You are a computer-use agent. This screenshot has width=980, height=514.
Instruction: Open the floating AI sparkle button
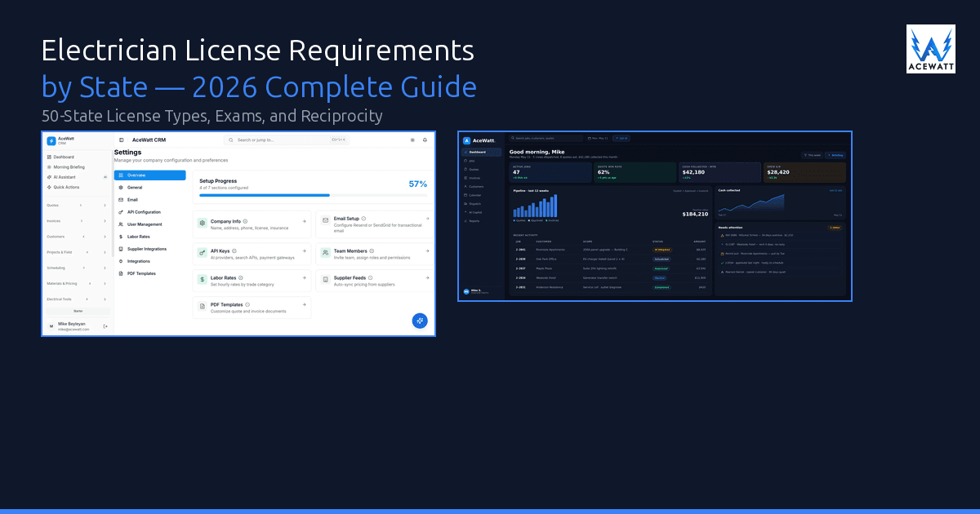pyautogui.click(x=420, y=321)
